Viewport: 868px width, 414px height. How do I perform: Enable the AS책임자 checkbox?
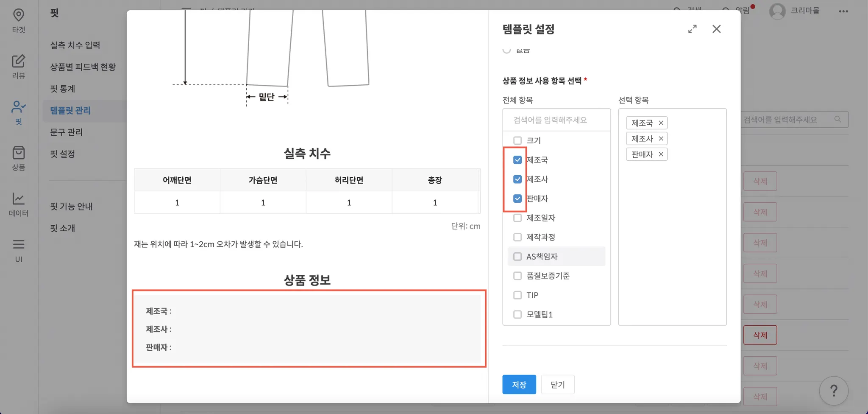pyautogui.click(x=517, y=257)
